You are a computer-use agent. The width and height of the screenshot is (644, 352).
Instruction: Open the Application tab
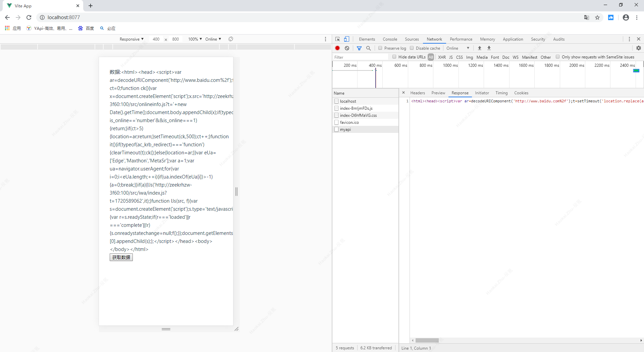(513, 39)
